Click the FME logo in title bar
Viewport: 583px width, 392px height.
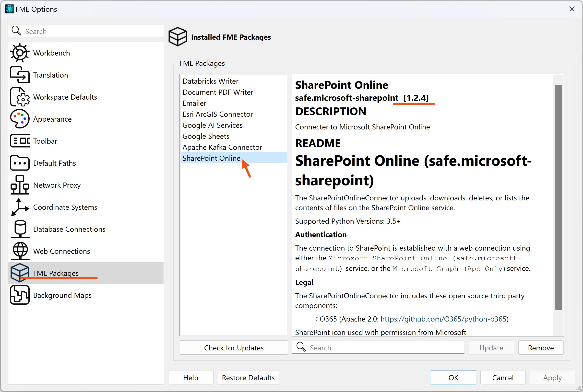coord(10,9)
